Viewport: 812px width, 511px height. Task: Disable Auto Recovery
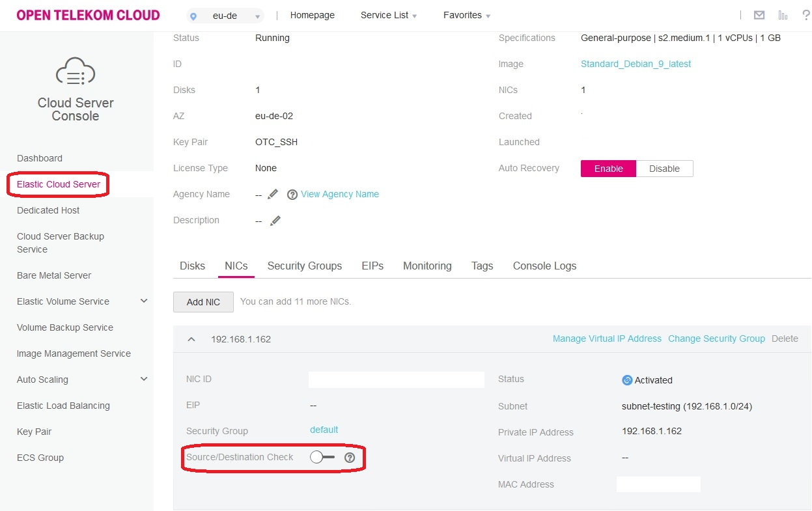click(664, 169)
